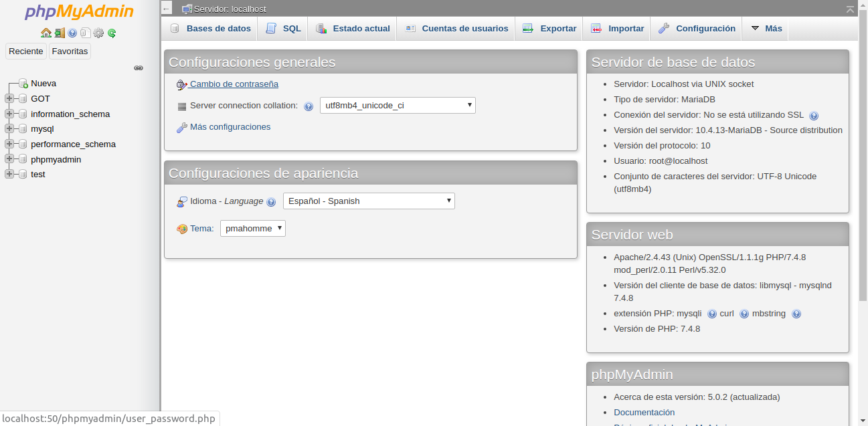Screen dimensions: 868x426
Task: Select the Importar tab
Action: pos(617,29)
